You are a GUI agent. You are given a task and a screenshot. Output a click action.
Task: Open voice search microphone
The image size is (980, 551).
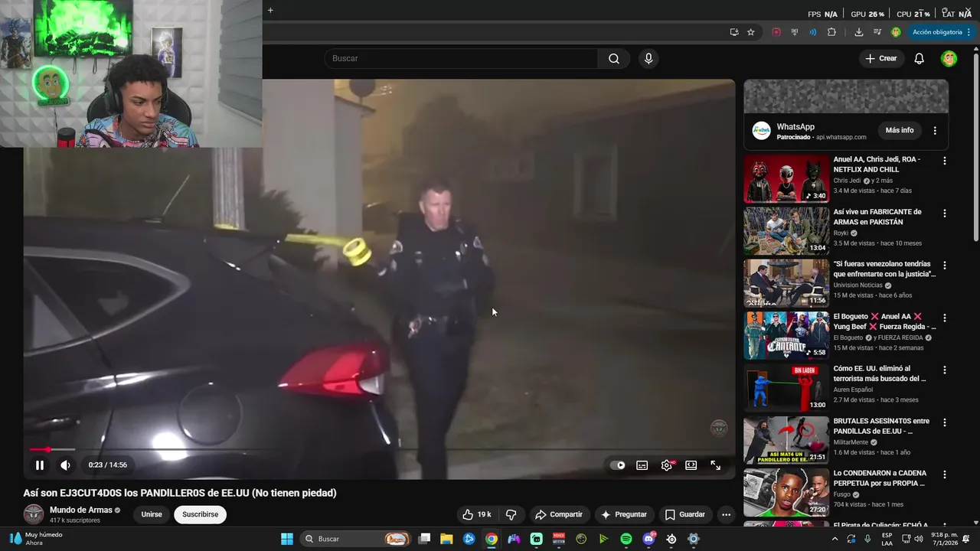pos(648,59)
